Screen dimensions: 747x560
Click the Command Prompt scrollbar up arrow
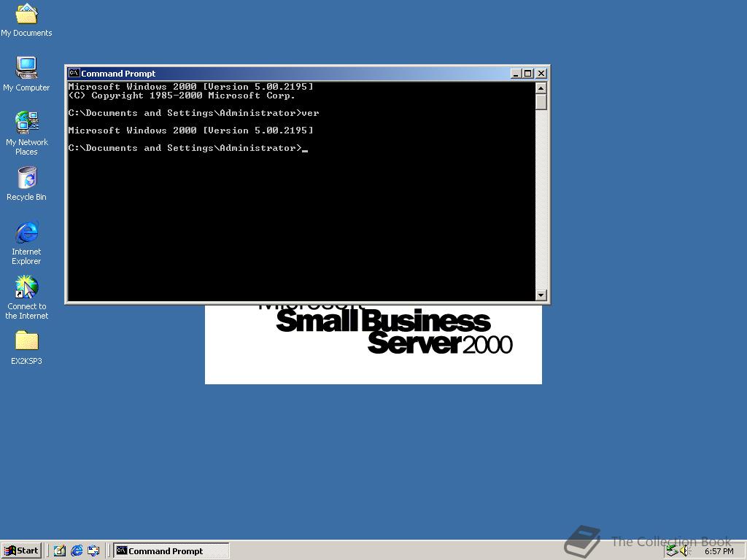(x=541, y=88)
